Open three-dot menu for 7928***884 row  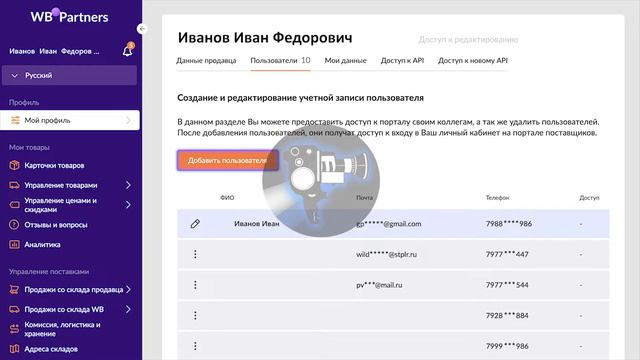pos(195,316)
